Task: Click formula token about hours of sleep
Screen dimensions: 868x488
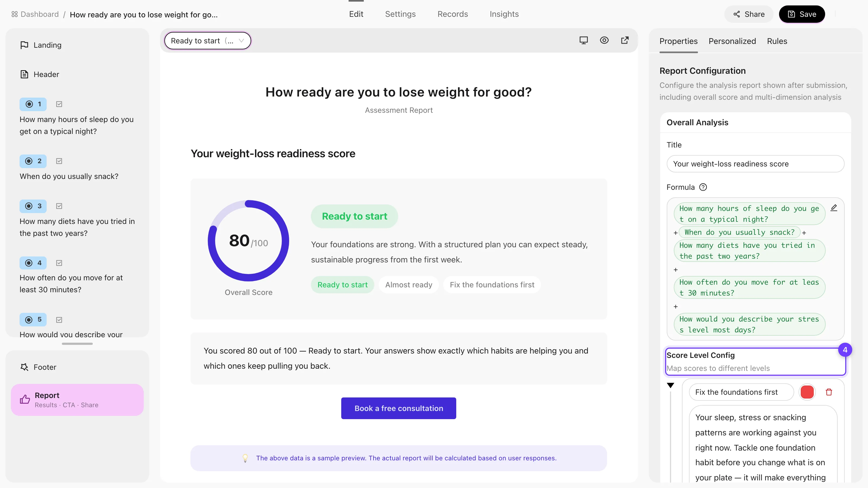Action: [749, 214]
